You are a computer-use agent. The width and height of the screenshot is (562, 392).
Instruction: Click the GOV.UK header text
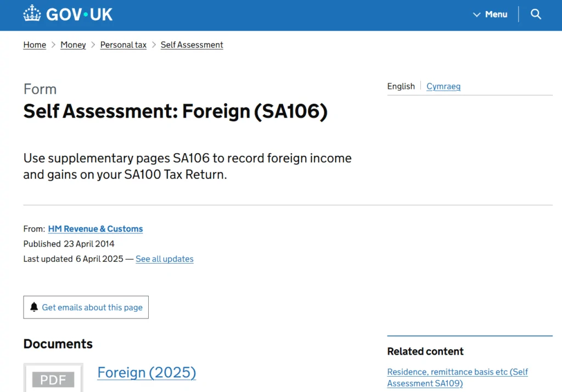point(80,14)
